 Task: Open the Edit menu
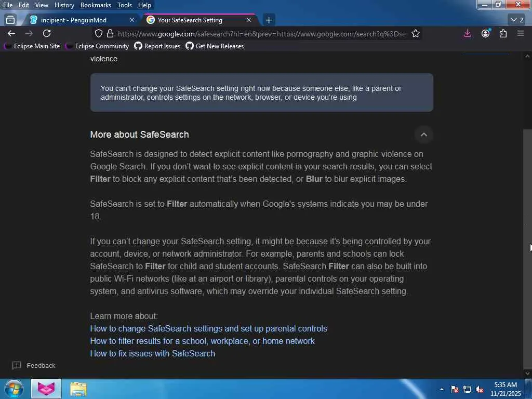click(23, 5)
